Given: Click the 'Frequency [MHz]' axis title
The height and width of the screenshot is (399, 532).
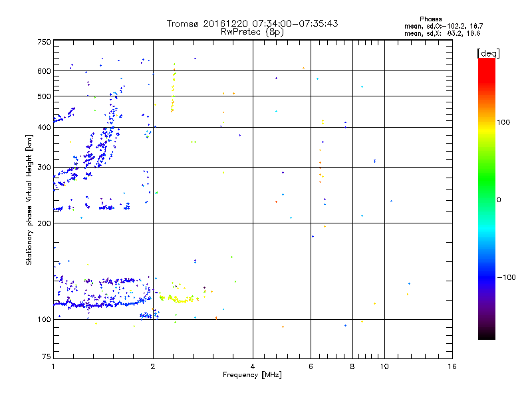Looking at the screenshot, I should pos(252,375).
